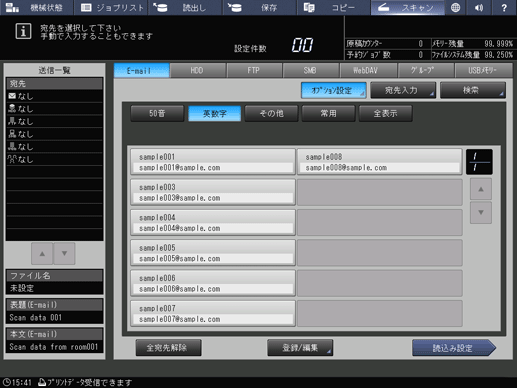Click the 原稿カウンター value
Screen dimensions: 517x388
tap(421, 44)
